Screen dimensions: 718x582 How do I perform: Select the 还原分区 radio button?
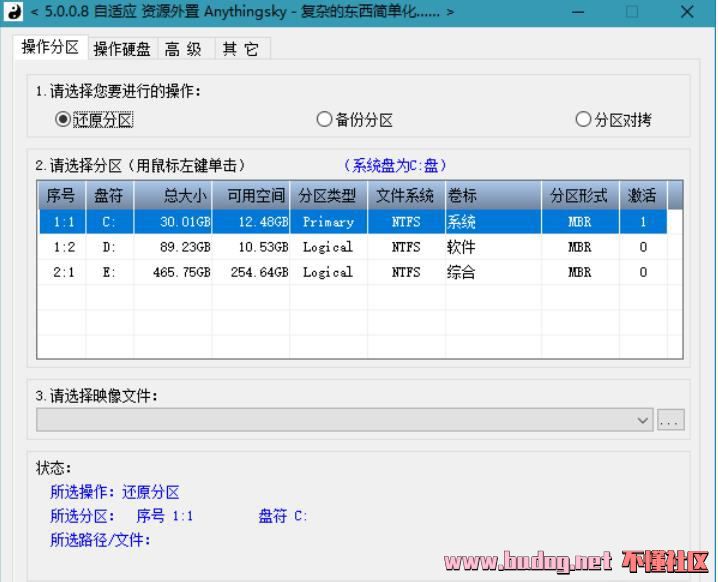click(x=64, y=119)
